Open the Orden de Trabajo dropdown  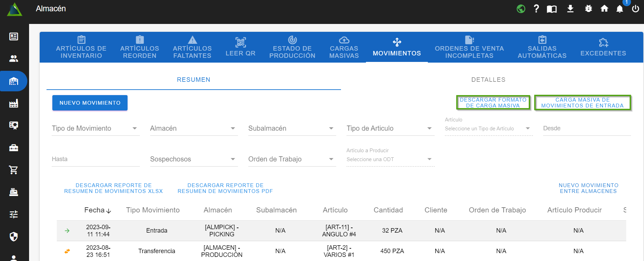pos(292,159)
